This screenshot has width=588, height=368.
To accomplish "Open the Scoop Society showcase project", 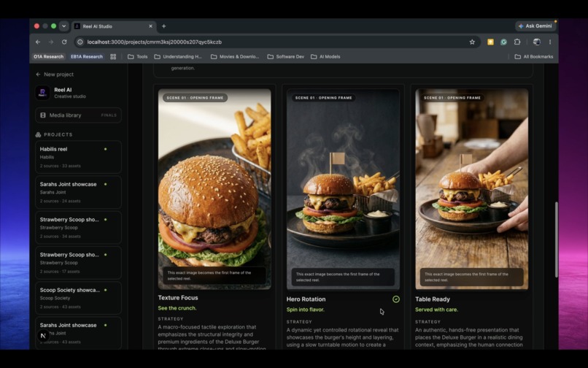I will pyautogui.click(x=78, y=298).
